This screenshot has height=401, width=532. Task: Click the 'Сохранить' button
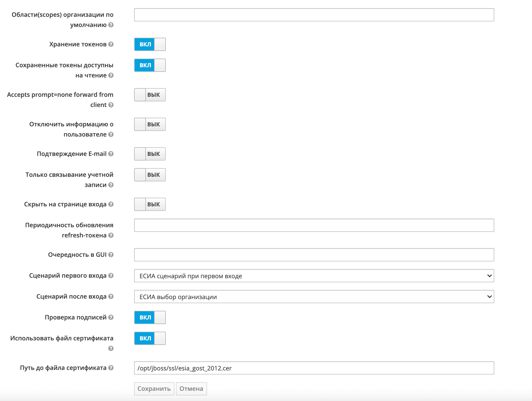[x=154, y=389]
